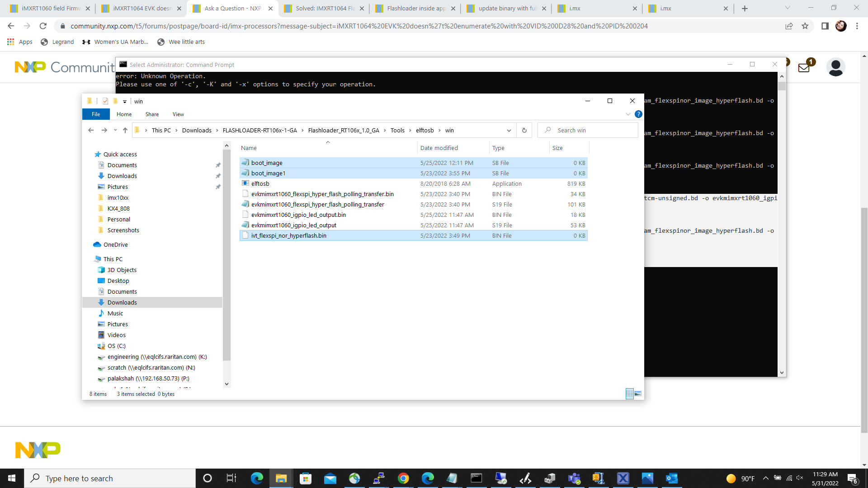Switch to the View ribbon tab
Viewport: 868px width, 488px height.
coord(178,114)
